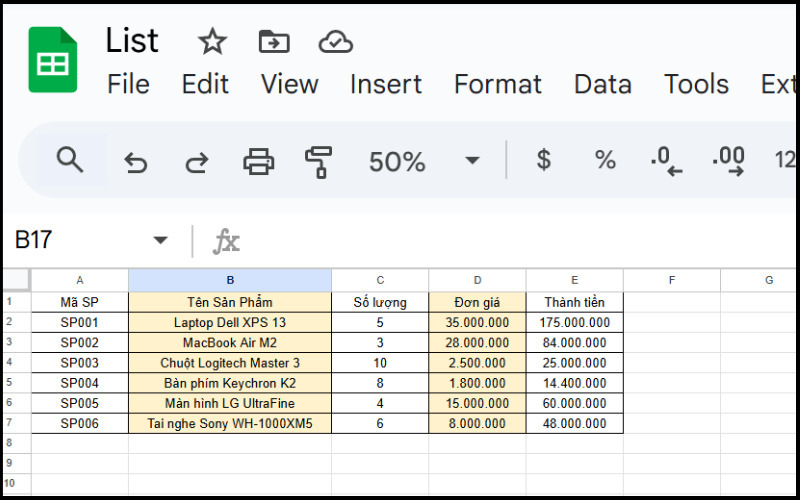The width and height of the screenshot is (800, 500).
Task: Open the Insert menu
Action: click(x=388, y=85)
